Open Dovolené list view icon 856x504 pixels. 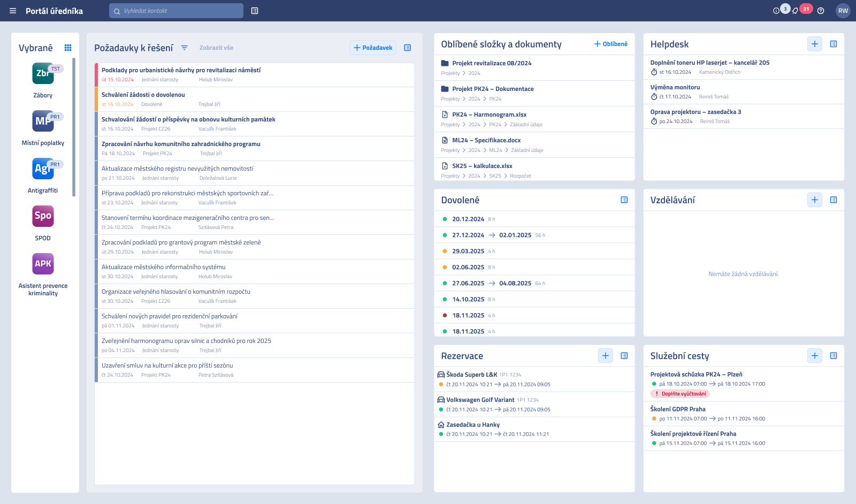coord(624,200)
